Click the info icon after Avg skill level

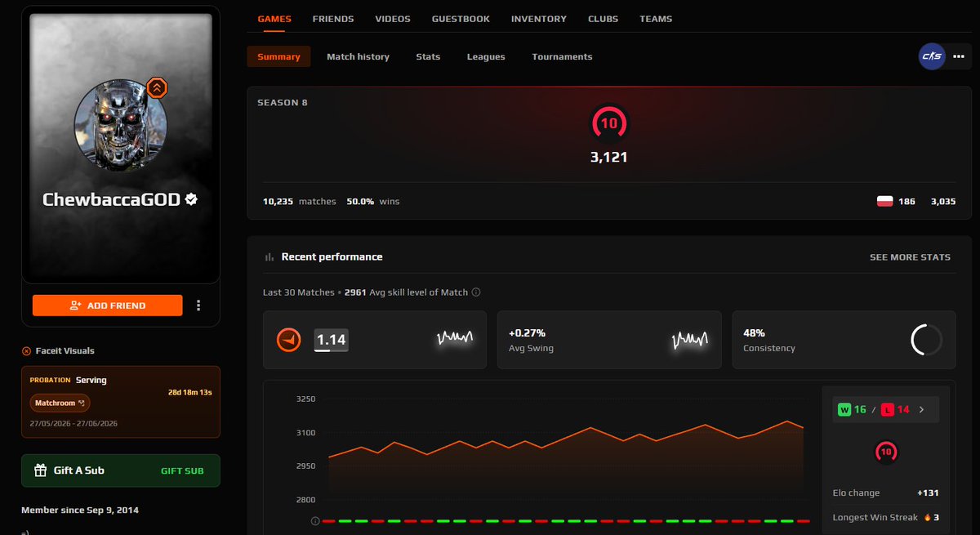(476, 292)
